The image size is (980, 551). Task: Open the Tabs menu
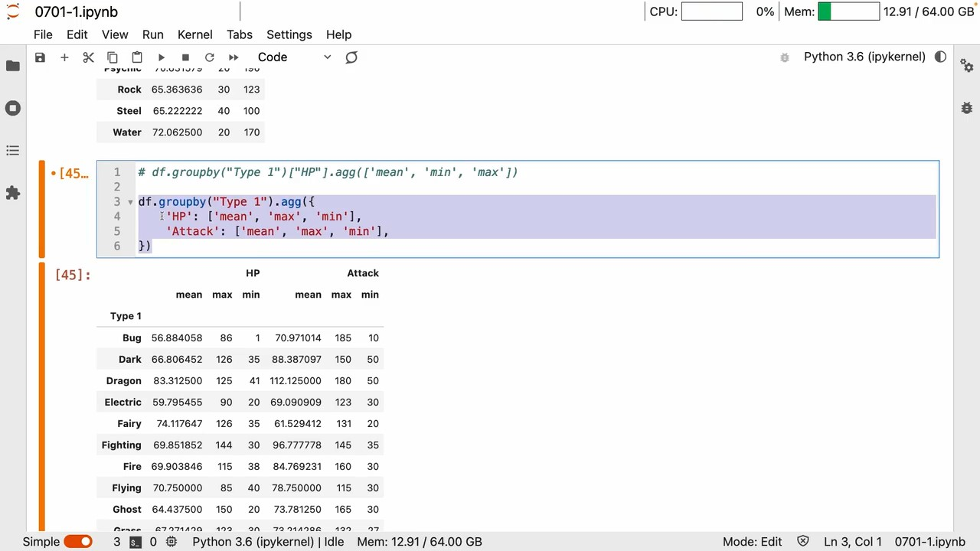(x=239, y=34)
